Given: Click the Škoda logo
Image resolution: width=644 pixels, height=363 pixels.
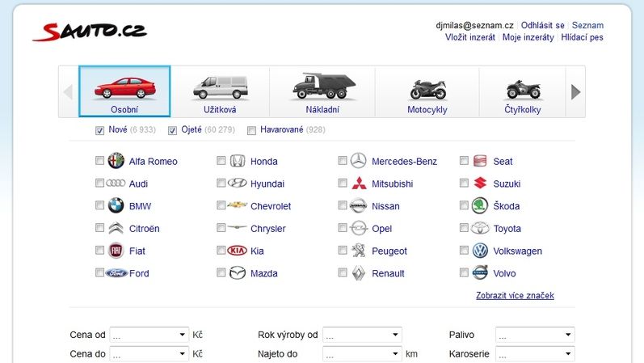Looking at the screenshot, I should pos(480,205).
